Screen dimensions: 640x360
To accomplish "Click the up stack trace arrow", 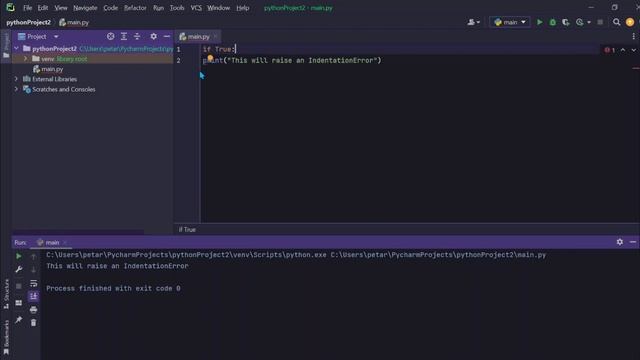I will click(x=33, y=256).
